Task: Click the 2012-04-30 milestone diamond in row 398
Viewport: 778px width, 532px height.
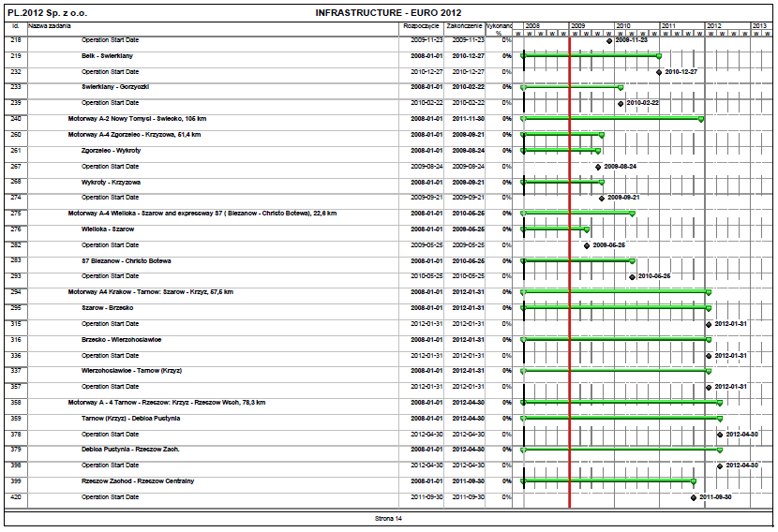Action: (720, 466)
